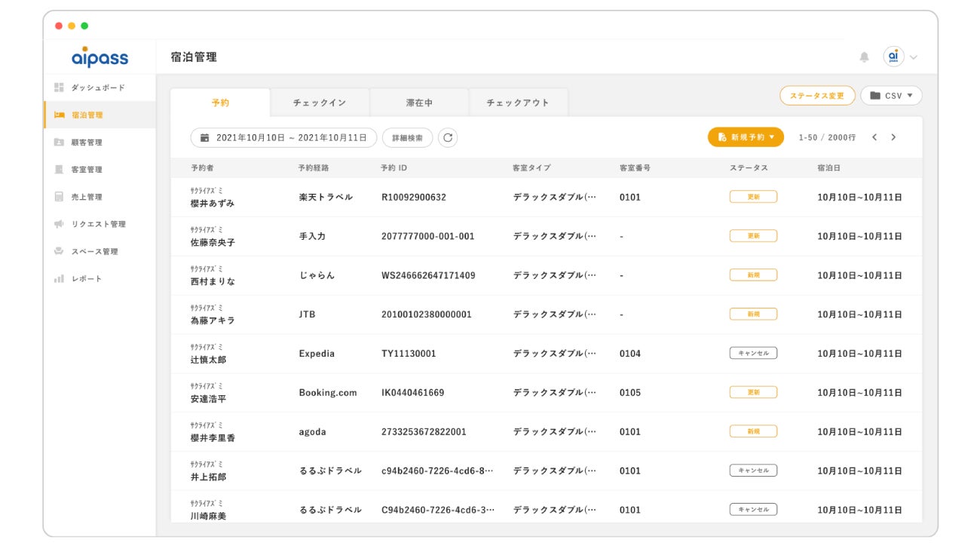Click the sales calculator icon for 売上管理
The height and width of the screenshot is (546, 980).
coord(59,197)
